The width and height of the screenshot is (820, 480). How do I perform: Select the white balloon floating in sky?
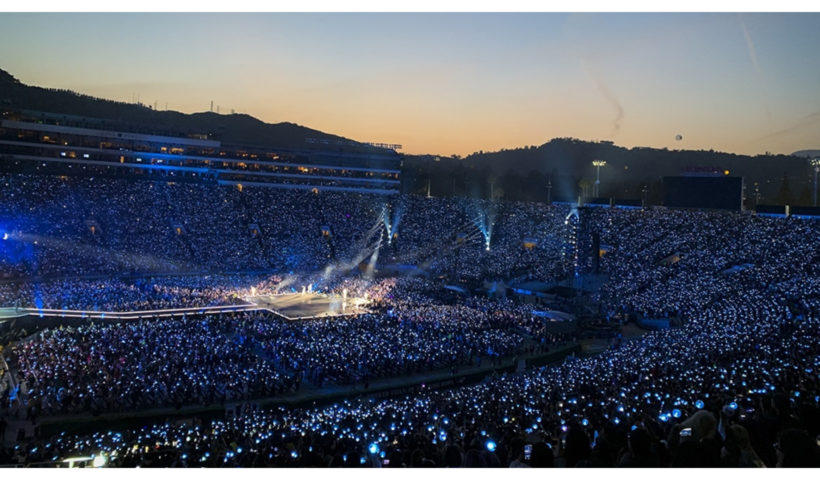point(678,138)
